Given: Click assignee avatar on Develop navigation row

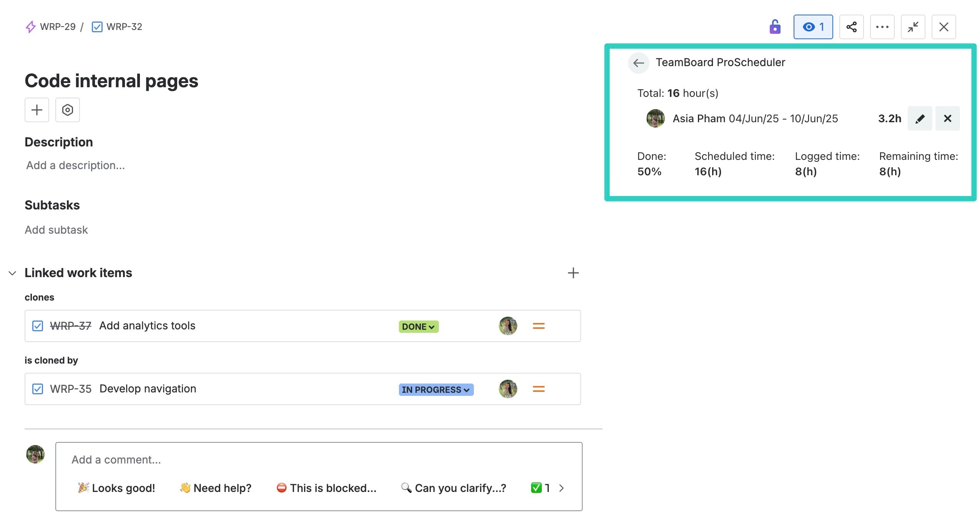Looking at the screenshot, I should (508, 389).
